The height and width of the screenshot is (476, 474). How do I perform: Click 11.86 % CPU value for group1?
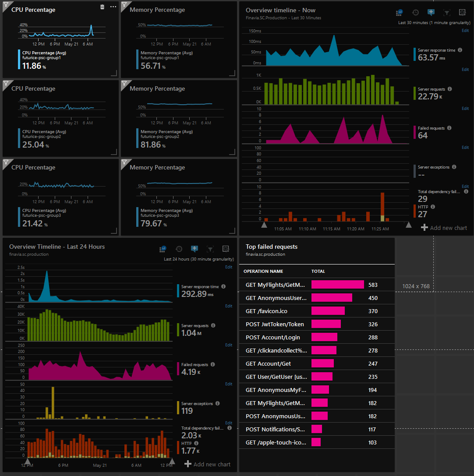point(34,66)
